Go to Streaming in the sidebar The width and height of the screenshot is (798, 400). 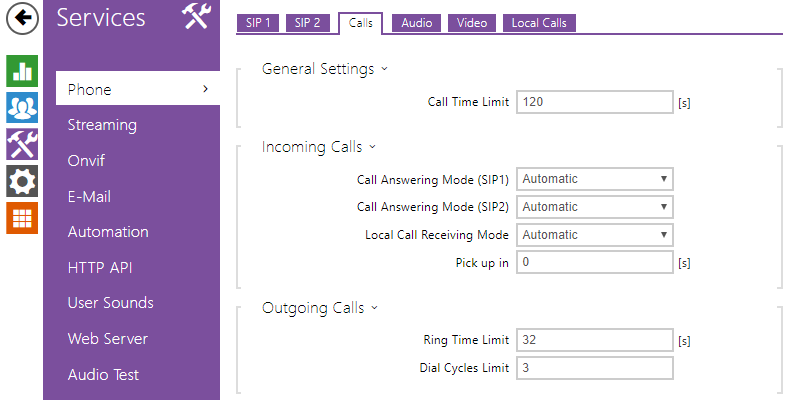(102, 125)
